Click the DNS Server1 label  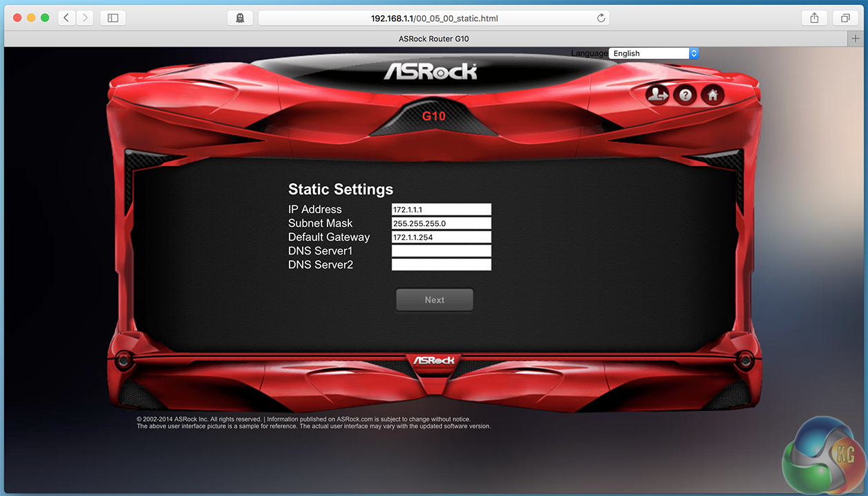321,251
